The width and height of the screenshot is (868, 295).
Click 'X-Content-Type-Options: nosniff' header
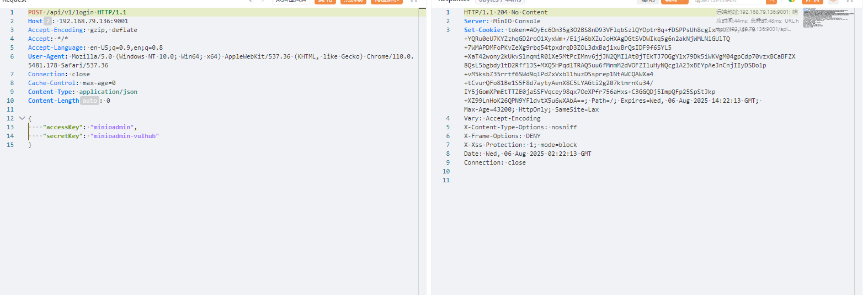click(x=520, y=127)
